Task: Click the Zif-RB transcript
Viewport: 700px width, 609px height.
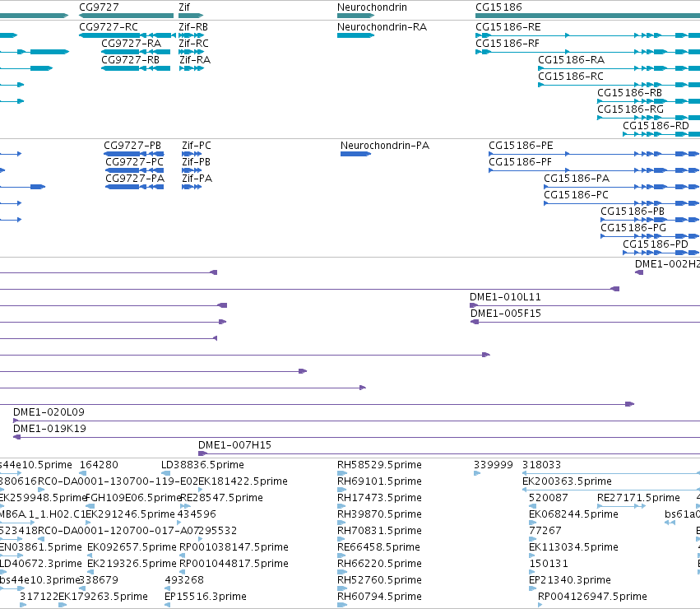Action: click(193, 27)
